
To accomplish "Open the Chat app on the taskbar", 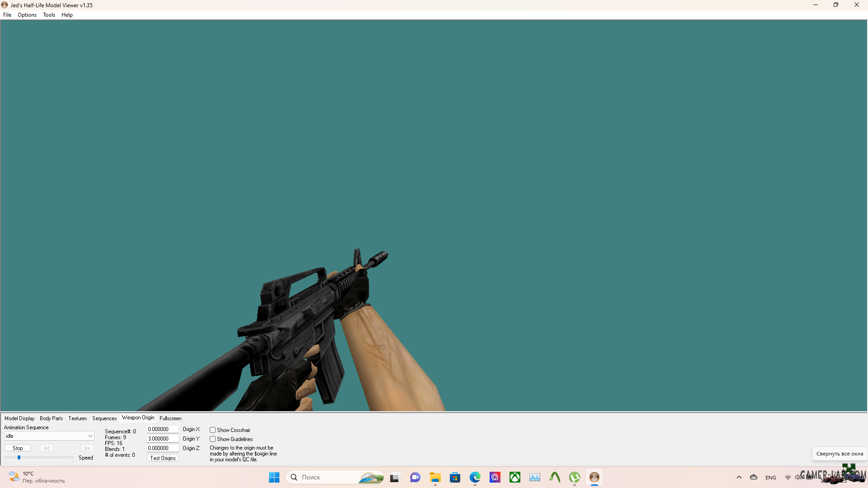I will point(415,478).
